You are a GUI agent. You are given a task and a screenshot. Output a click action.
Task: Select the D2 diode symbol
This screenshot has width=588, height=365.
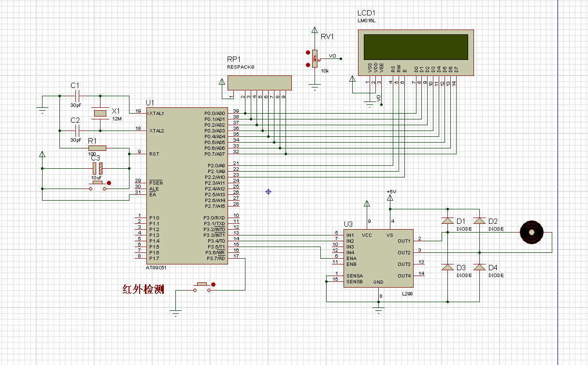(479, 220)
